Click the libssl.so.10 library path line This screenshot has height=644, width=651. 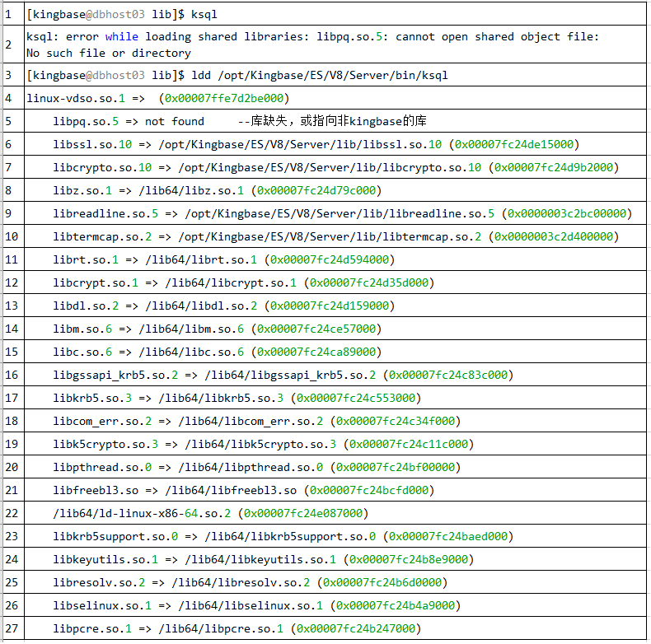coord(316,144)
